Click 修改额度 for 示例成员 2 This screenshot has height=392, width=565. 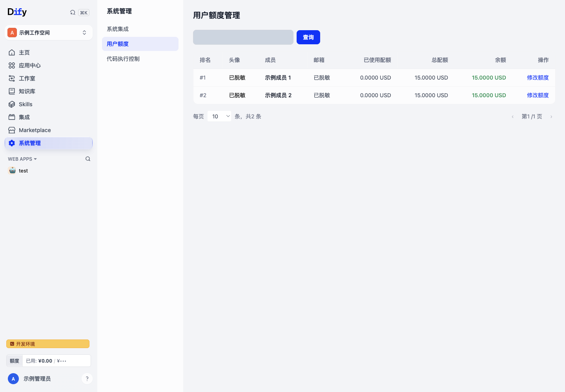tap(538, 95)
